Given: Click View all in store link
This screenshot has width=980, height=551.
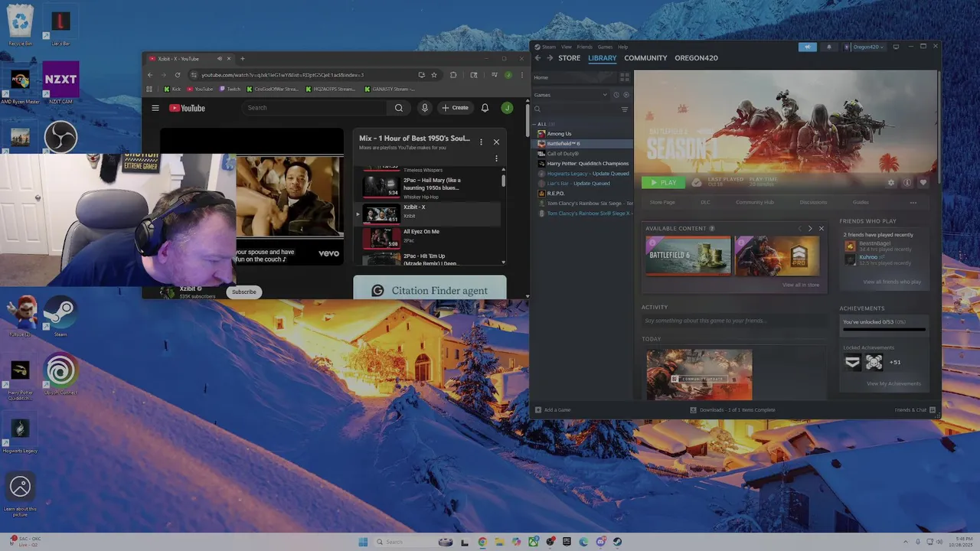Looking at the screenshot, I should (801, 285).
